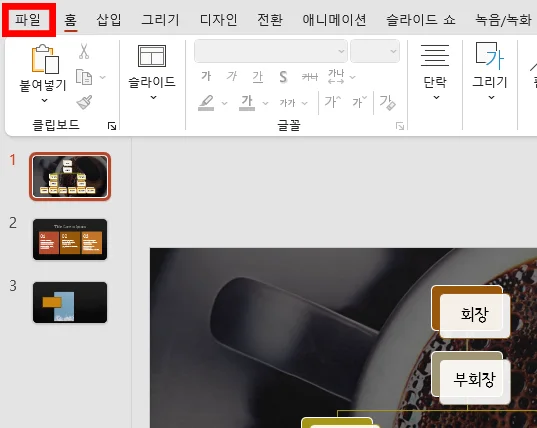537x428 pixels.
Task: Expand the 붙여넣기 paste options arrow
Action: pyautogui.click(x=45, y=100)
